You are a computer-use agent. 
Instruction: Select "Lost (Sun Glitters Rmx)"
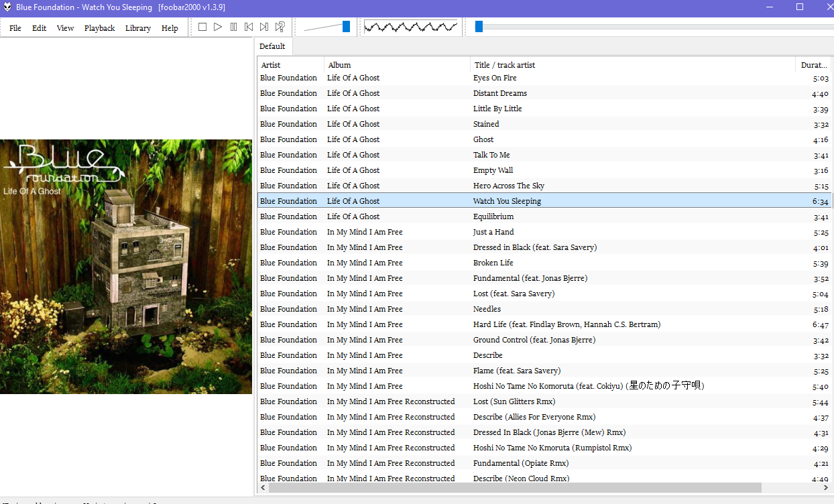pyautogui.click(x=514, y=401)
